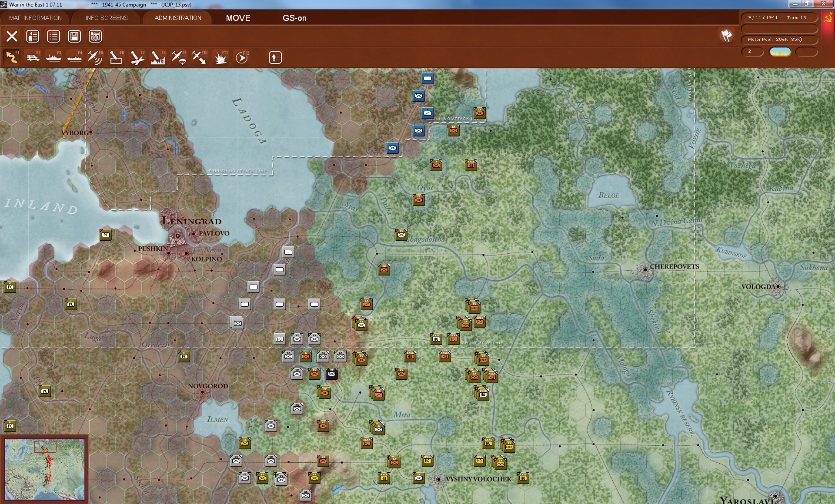This screenshot has width=835, height=504.
Task: Click the date 9/11/1941 Turn 13 field
Action: coord(779,18)
